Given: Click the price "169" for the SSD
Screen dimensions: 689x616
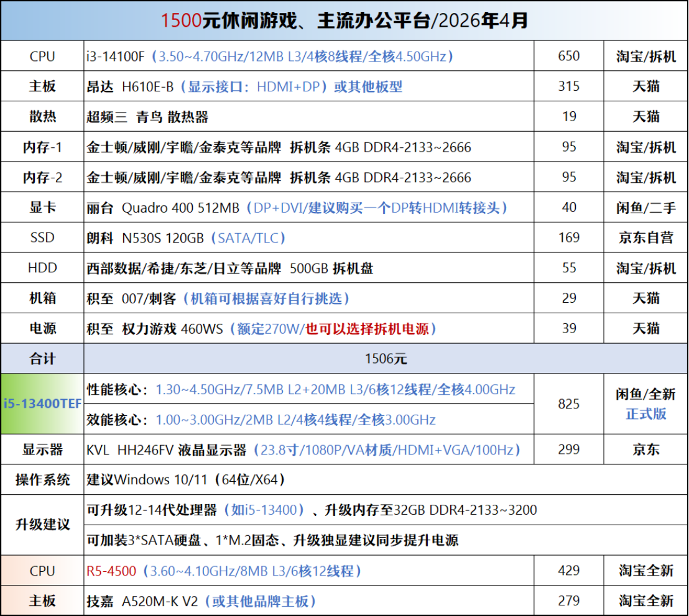Looking at the screenshot, I should (568, 237).
